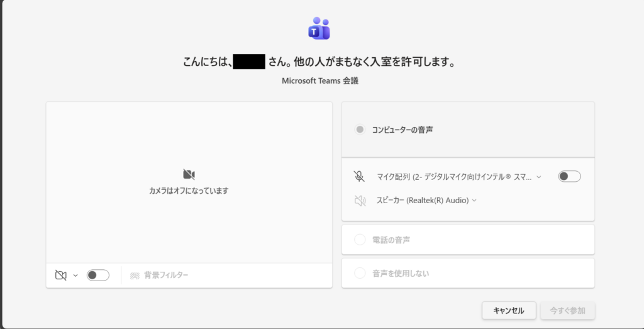Choose the 電話の音声 radio option
Viewport: 644px width, 329px height.
coord(360,240)
